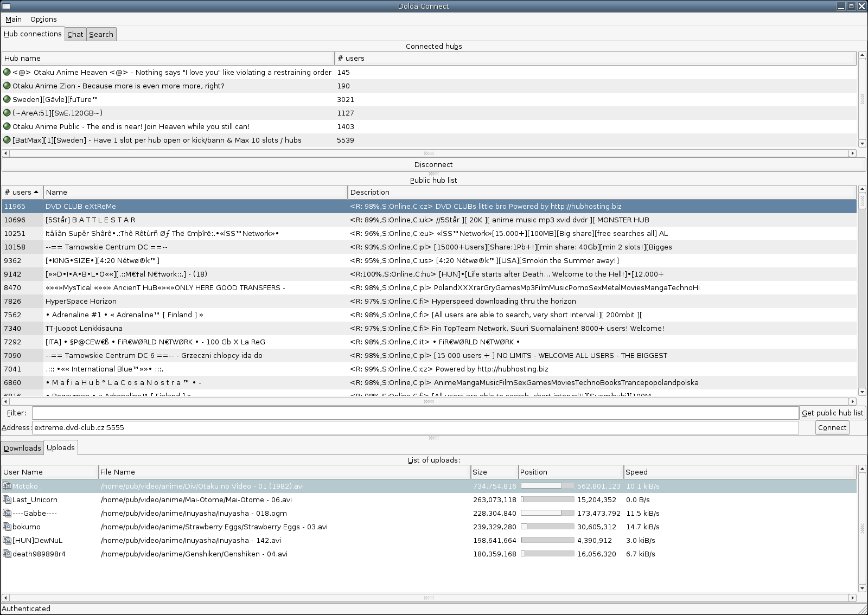Screen dimensions: 868x615
Task: Select [5Står] B A T T L E S T A R hub
Action: tap(429, 220)
